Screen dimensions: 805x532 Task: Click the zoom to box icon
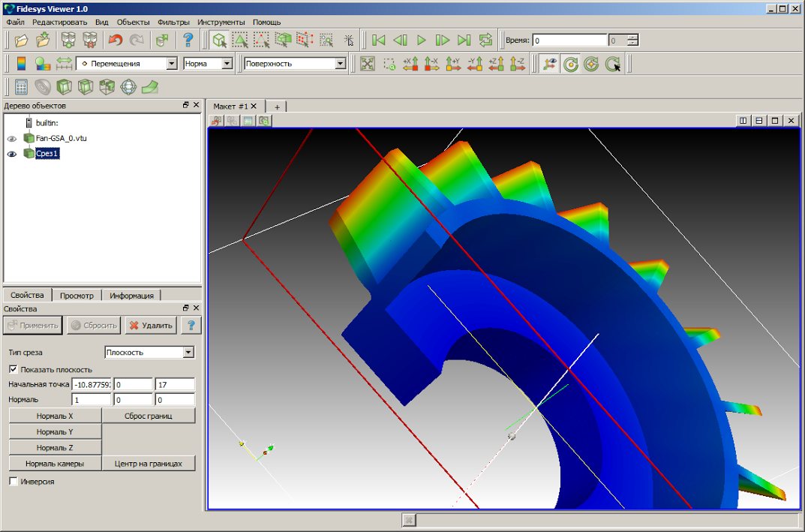(x=389, y=64)
